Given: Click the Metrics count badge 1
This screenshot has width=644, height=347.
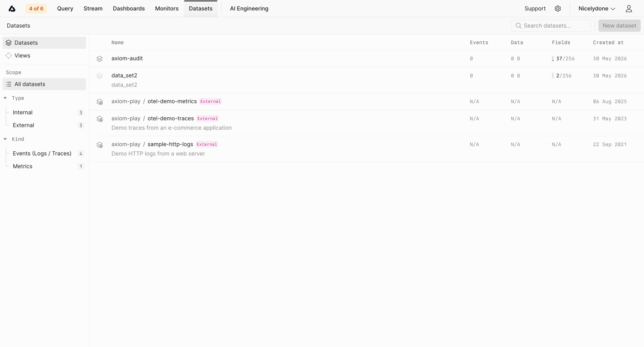Looking at the screenshot, I should point(80,167).
